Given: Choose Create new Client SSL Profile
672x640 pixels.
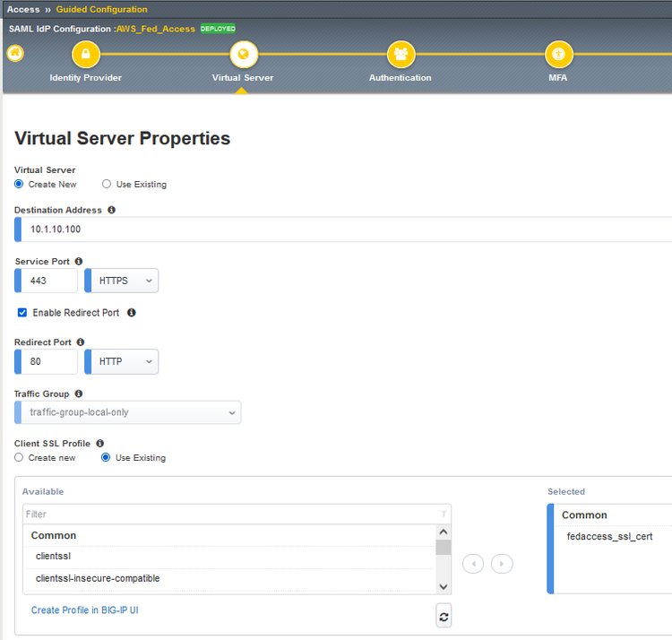Looking at the screenshot, I should (x=20, y=458).
